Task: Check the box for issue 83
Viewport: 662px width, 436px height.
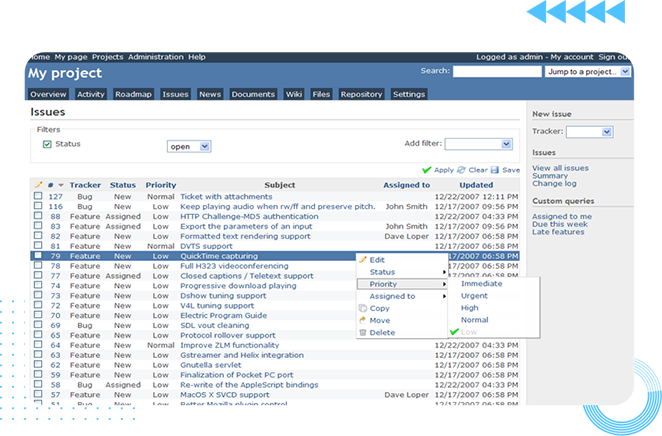Action: point(38,225)
